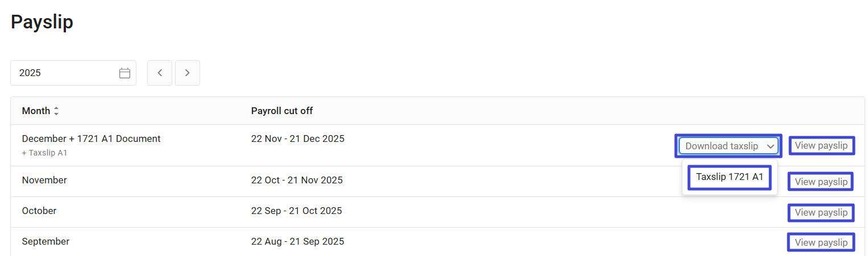Click the calendar icon in year field
This screenshot has width=868, height=256.
point(124,73)
